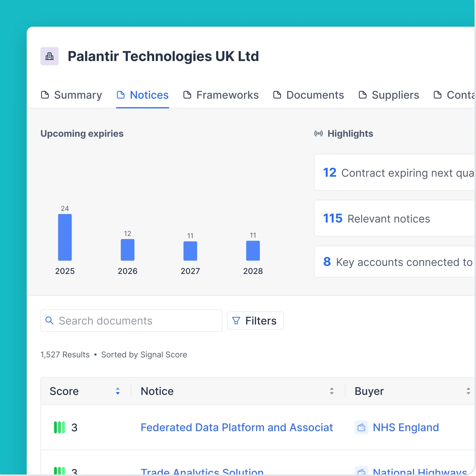
Task: Click the building icon beside Palantir Technologies
Action: [x=50, y=56]
